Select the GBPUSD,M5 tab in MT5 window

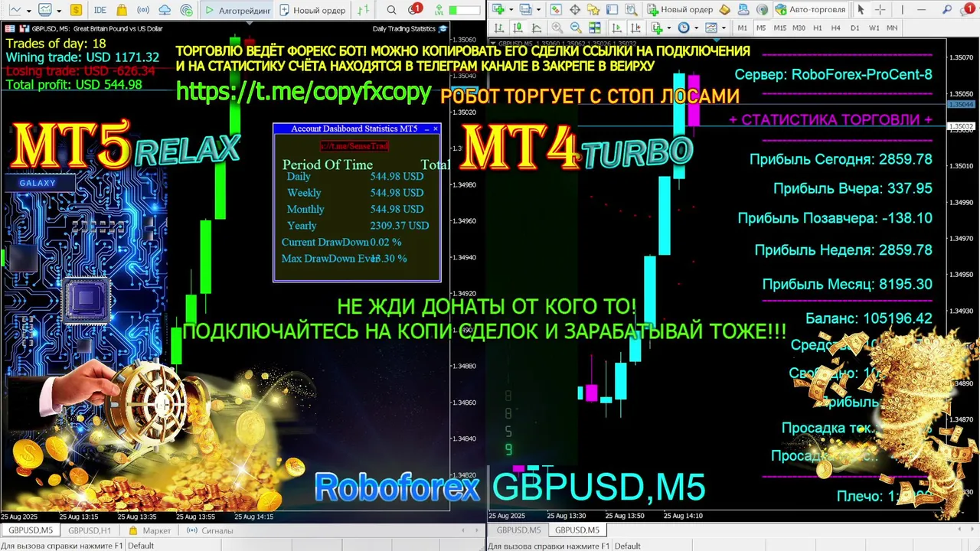[31, 530]
